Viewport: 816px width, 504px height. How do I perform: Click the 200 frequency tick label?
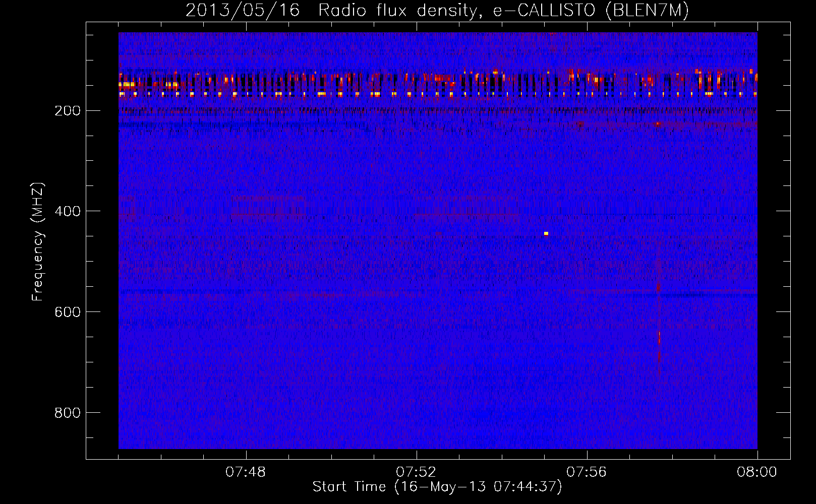pyautogui.click(x=67, y=111)
